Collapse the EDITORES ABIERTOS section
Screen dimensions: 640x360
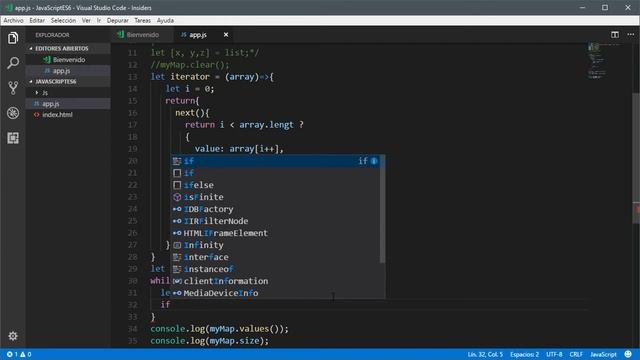click(x=68, y=48)
